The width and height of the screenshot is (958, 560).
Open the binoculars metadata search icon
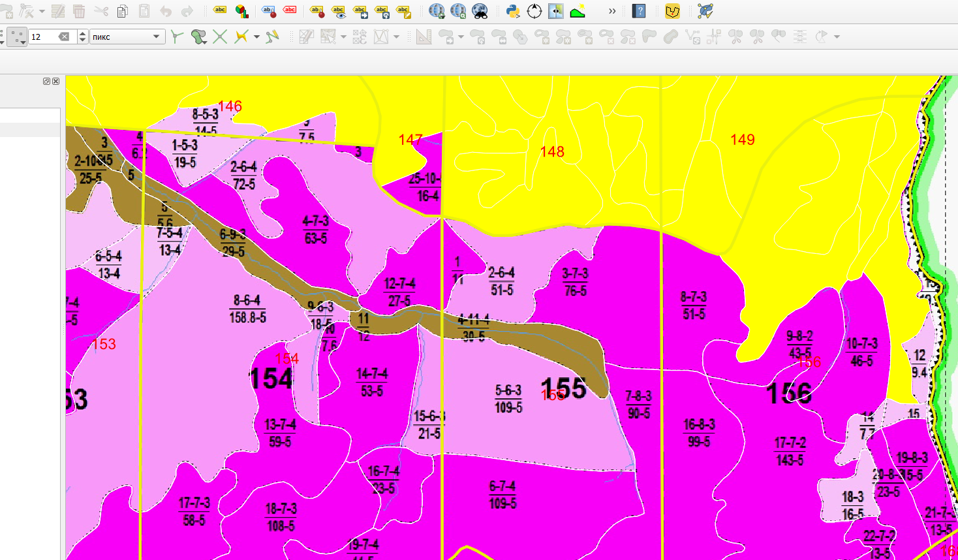[480, 11]
